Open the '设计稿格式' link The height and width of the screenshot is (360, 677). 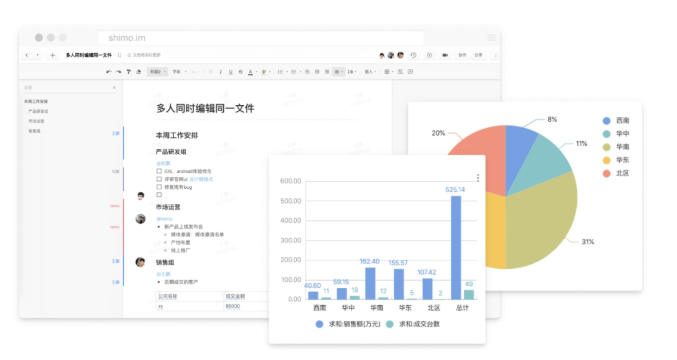click(x=201, y=179)
